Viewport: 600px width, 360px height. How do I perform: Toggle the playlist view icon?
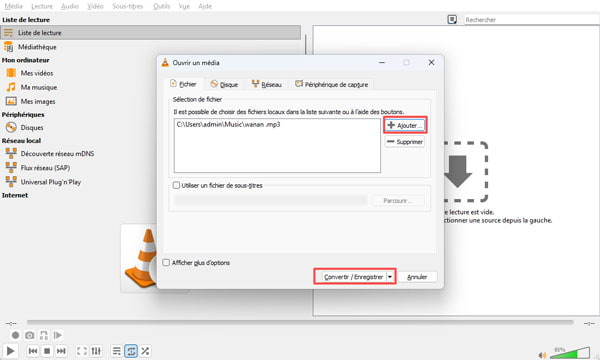[117, 351]
